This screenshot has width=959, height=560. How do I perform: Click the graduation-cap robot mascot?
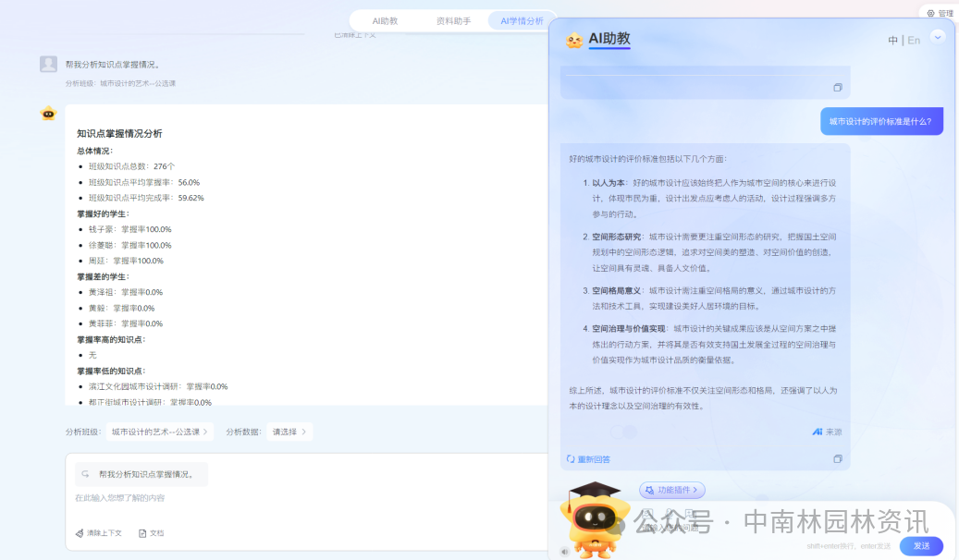coord(595,519)
